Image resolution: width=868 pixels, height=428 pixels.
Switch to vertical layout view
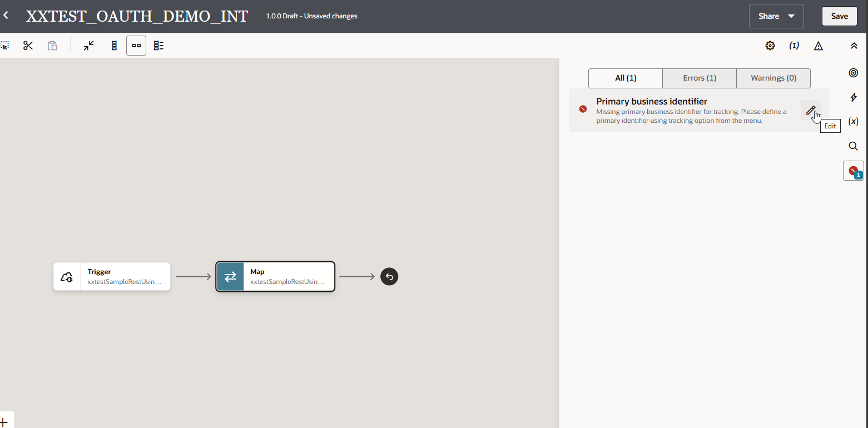point(113,46)
